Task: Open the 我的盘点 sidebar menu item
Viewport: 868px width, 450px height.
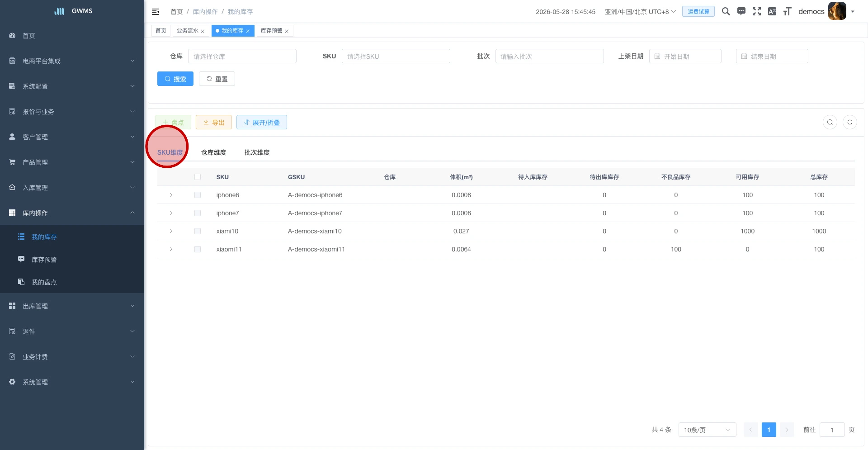Action: point(72,282)
